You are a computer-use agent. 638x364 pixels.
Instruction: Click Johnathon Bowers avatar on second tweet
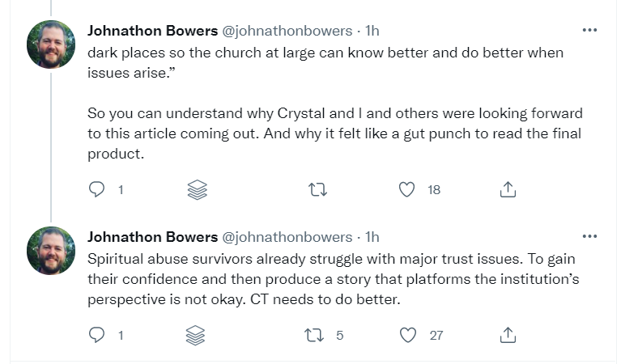(51, 251)
